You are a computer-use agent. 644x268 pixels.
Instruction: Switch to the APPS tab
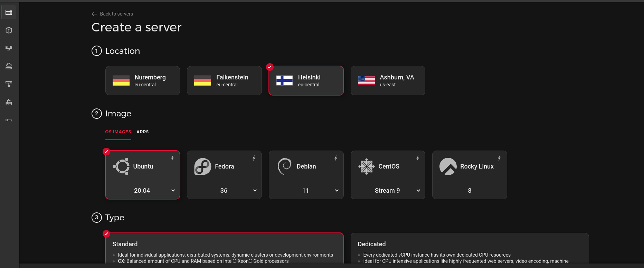143,132
